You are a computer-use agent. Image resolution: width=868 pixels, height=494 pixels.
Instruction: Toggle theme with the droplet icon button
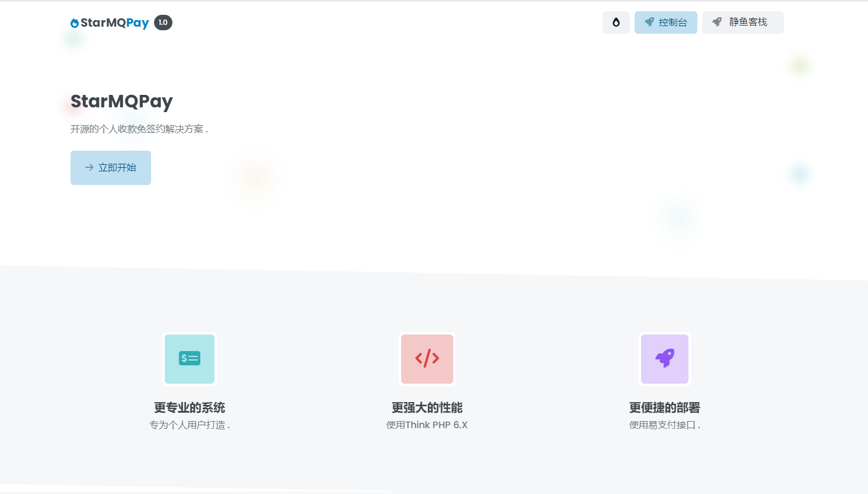[616, 23]
